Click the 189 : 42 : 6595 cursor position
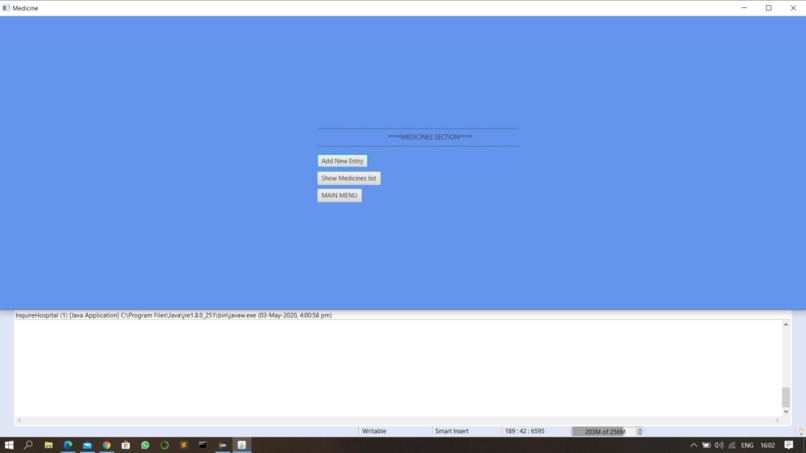Screen dimensions: 806x453 524,431
